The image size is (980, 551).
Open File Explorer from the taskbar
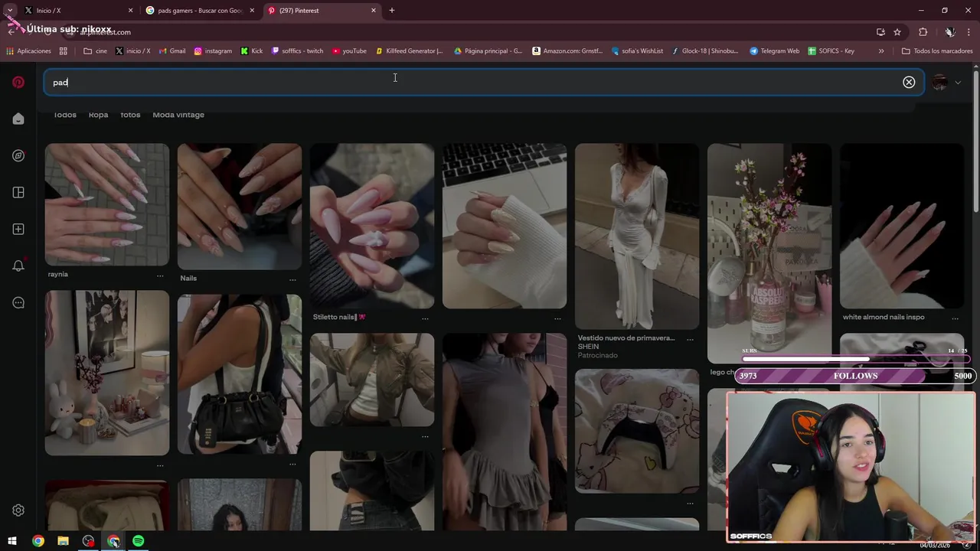63,541
